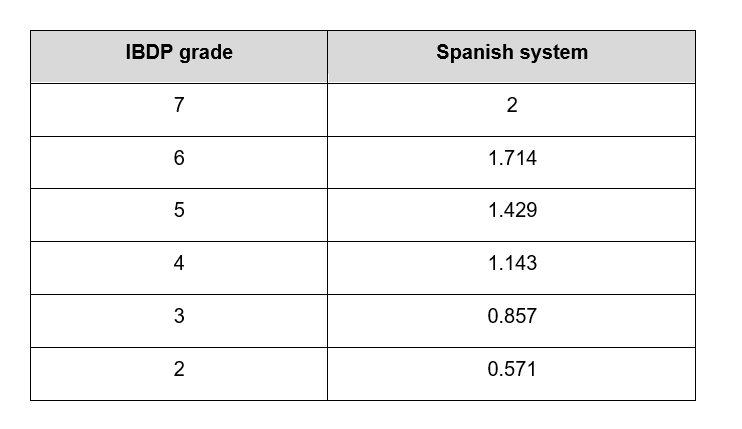Click the column divider between the header cells
This screenshot has height=429, width=742.
[x=327, y=54]
